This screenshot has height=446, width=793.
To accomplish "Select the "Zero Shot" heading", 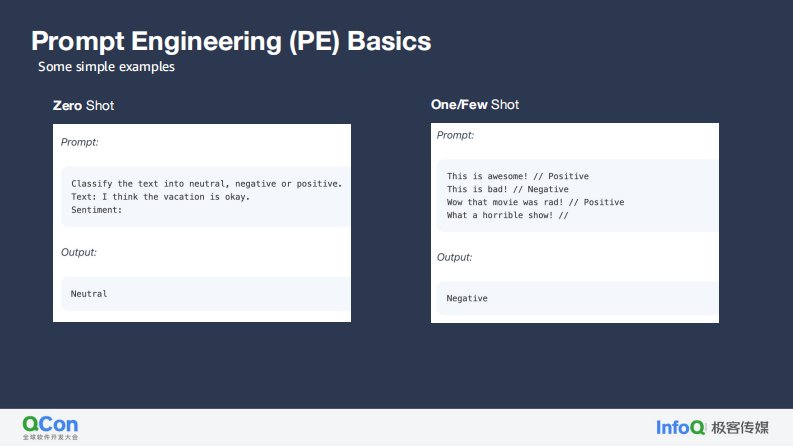I will tap(90, 105).
